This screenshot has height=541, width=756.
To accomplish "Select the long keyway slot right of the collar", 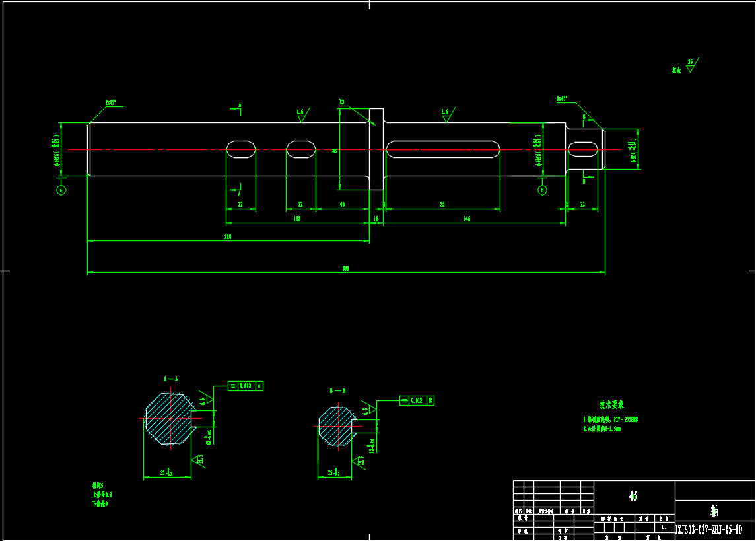I will [x=443, y=149].
